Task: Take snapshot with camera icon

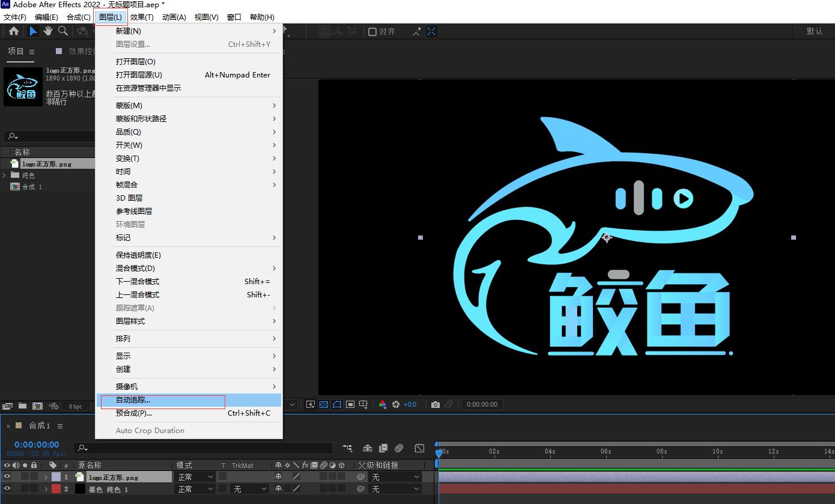Action: coord(436,404)
